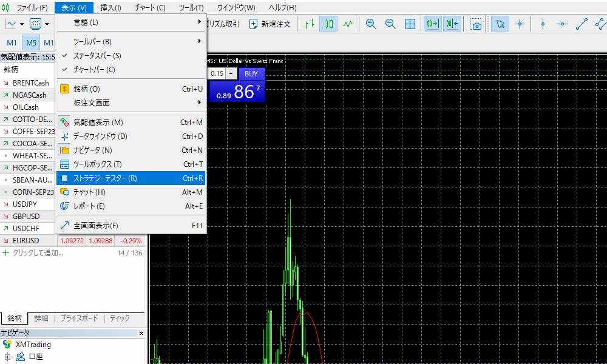607x364 pixels.
Task: Switch to the 詳細 tab
Action: 41,318
